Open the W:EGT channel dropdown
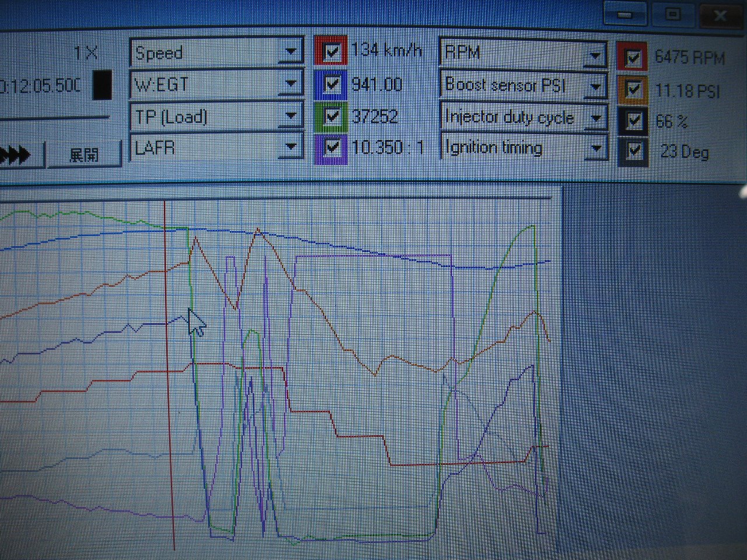Screen dimensions: 747x560 click(291, 84)
